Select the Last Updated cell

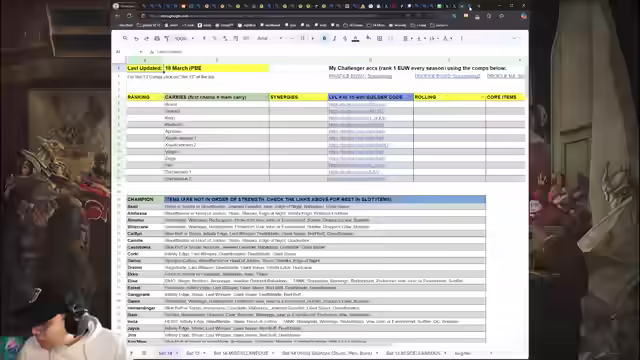[x=145, y=68]
